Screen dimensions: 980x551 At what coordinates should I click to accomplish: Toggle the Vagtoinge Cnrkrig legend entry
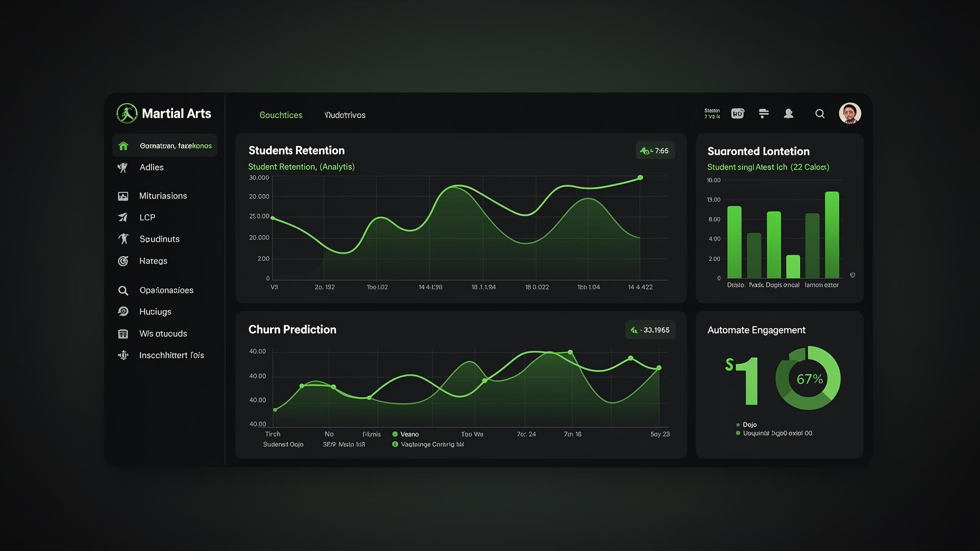point(428,445)
